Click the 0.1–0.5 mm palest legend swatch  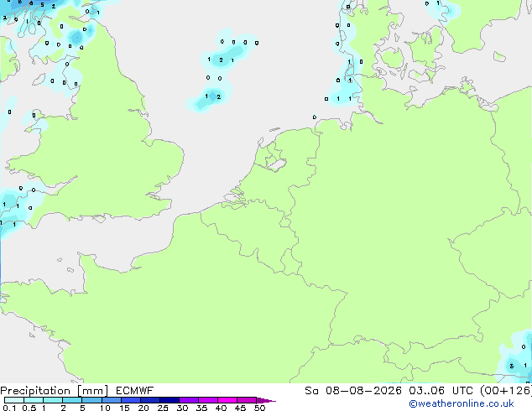click(14, 400)
